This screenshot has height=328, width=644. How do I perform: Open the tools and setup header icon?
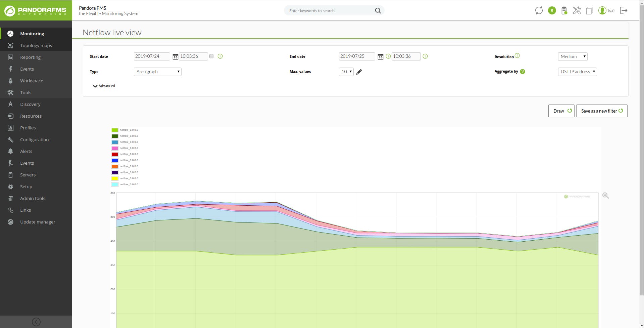(x=577, y=10)
